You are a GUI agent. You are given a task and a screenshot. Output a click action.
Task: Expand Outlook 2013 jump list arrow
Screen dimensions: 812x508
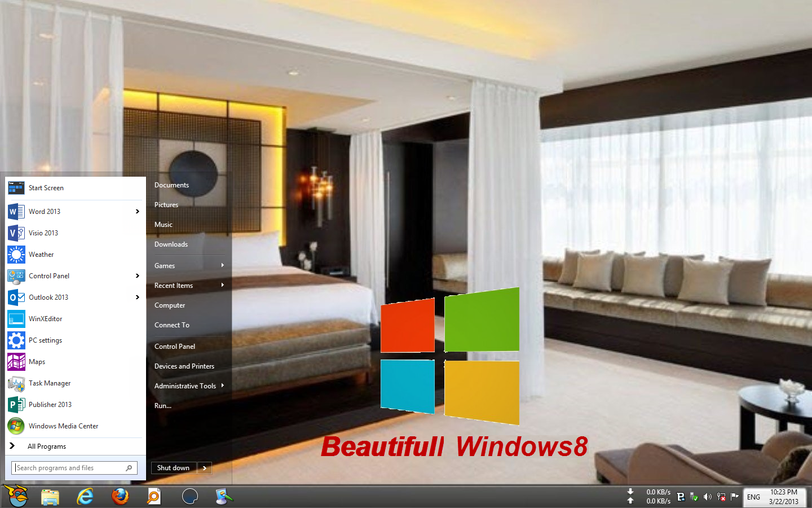137,297
